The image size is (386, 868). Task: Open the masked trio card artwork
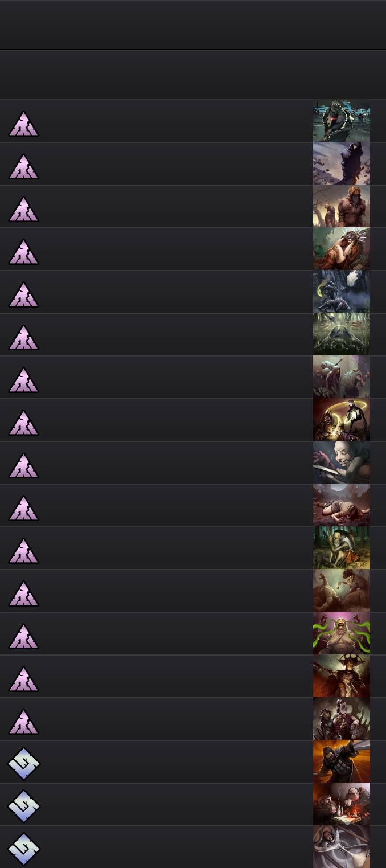pos(342,719)
